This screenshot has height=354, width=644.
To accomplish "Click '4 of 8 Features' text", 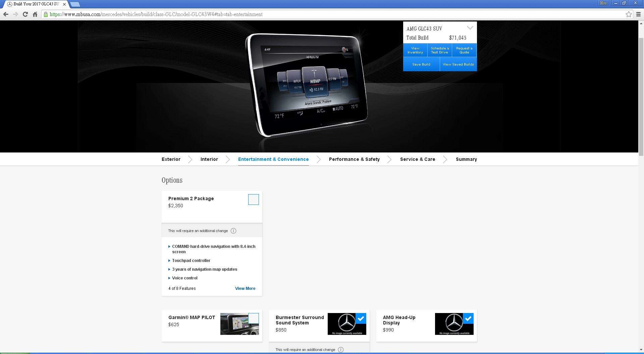I will tap(182, 289).
